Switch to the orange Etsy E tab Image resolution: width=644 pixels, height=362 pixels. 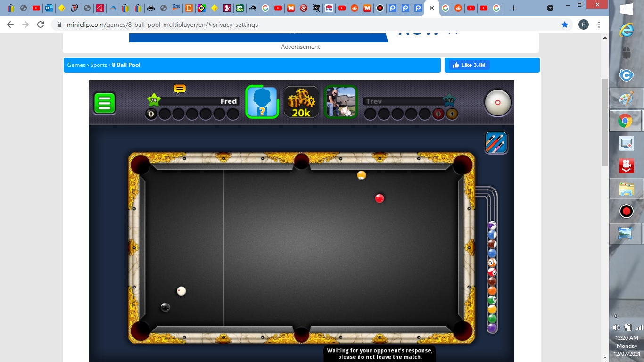tap(189, 8)
